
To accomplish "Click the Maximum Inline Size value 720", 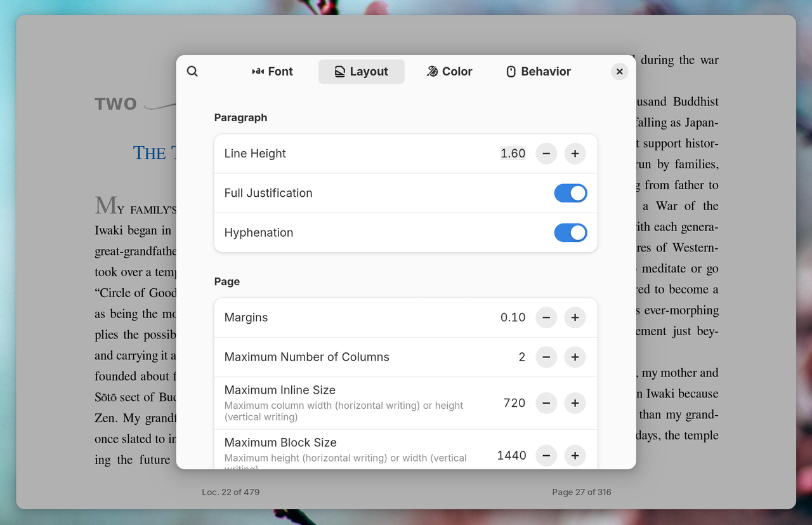I will click(516, 402).
